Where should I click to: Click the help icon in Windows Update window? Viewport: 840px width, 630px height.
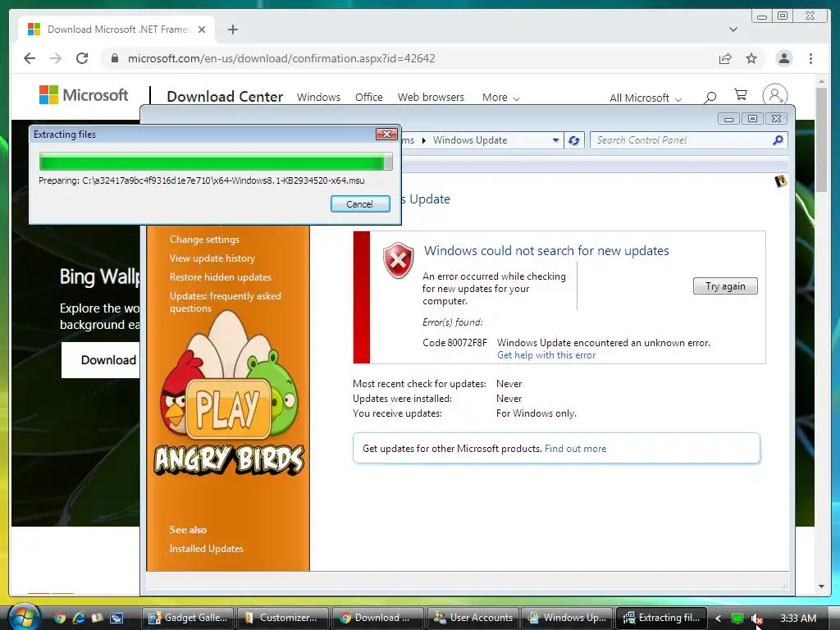click(x=781, y=181)
